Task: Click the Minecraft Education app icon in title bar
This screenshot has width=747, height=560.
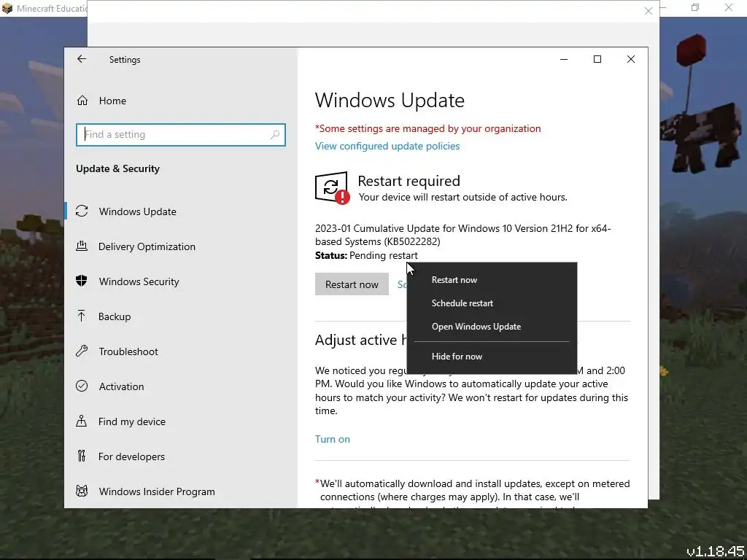Action: 7,8
